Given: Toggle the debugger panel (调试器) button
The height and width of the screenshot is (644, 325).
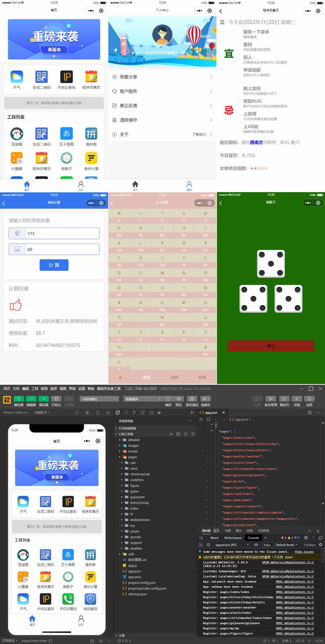Looking at the screenshot, I should click(x=43, y=399).
